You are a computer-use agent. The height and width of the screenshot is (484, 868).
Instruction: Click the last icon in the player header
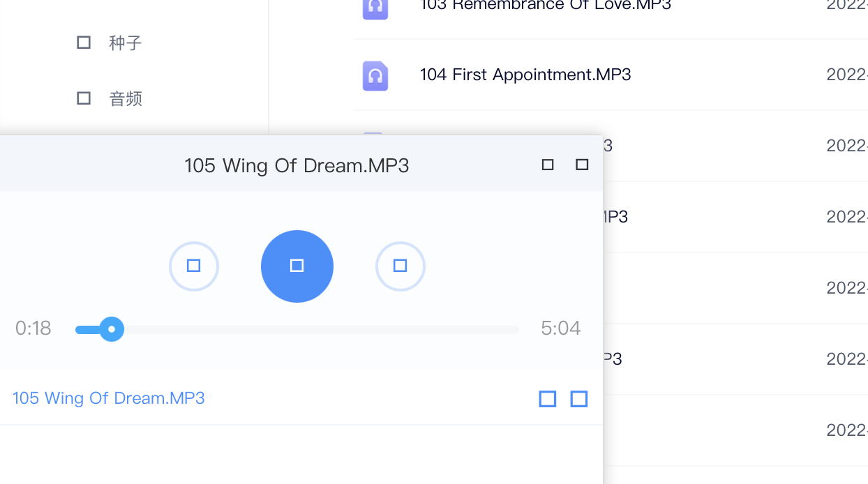click(x=582, y=165)
